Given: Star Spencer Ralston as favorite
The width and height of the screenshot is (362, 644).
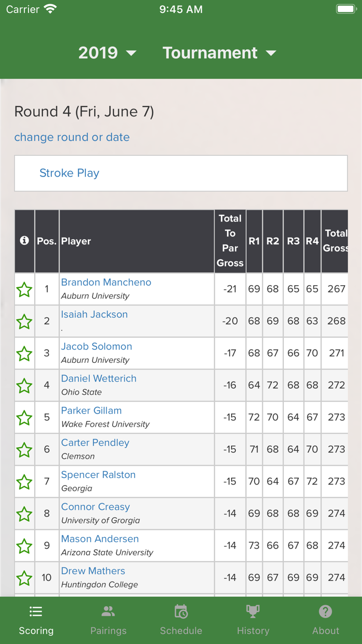Looking at the screenshot, I should click(24, 482).
